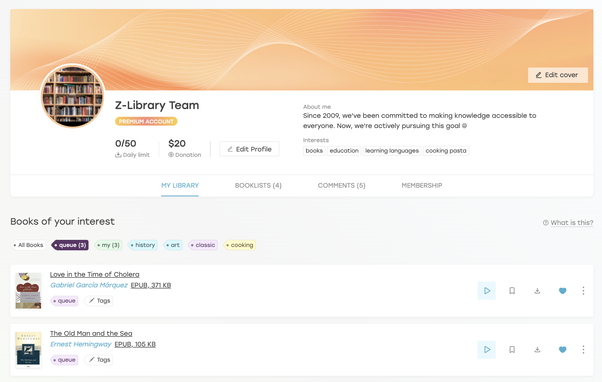Toggle the favorite heart on Love in the Time of Cholera
The image size is (602, 382).
(x=562, y=291)
